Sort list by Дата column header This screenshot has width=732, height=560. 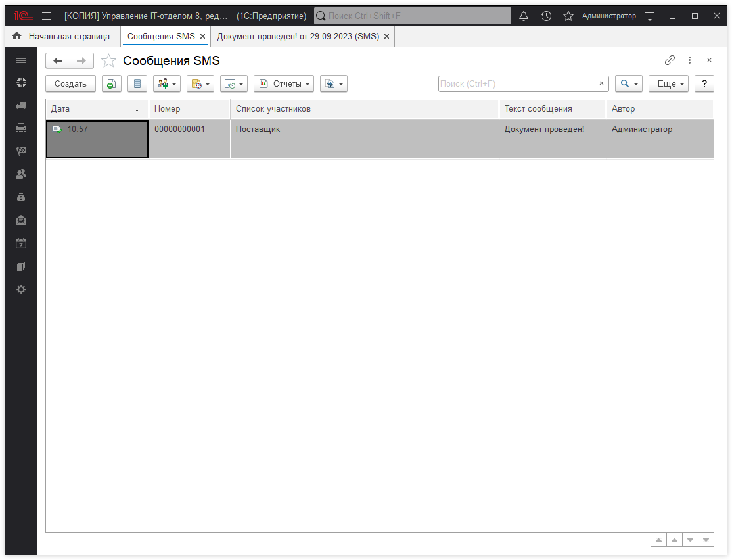pos(92,109)
